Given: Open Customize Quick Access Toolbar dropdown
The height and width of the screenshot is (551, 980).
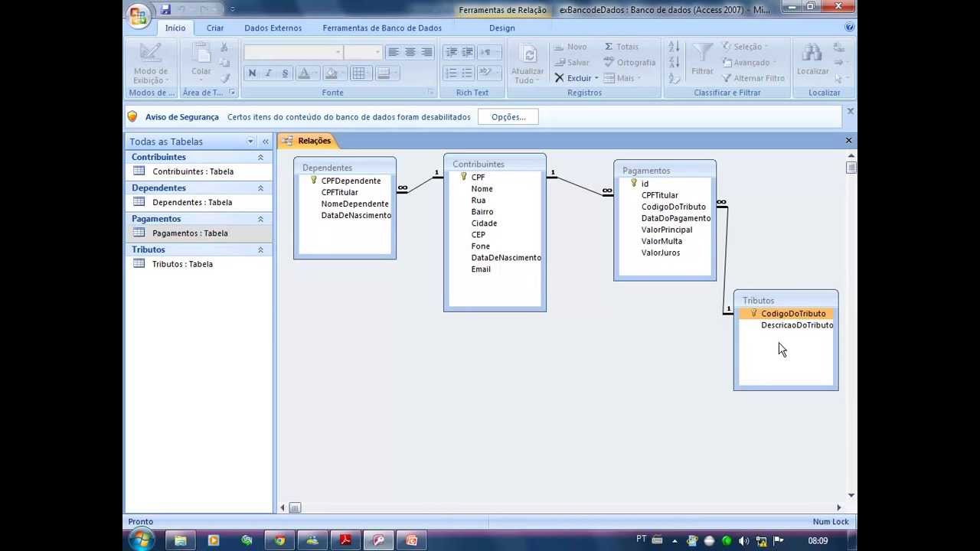Looking at the screenshot, I should tap(233, 10).
